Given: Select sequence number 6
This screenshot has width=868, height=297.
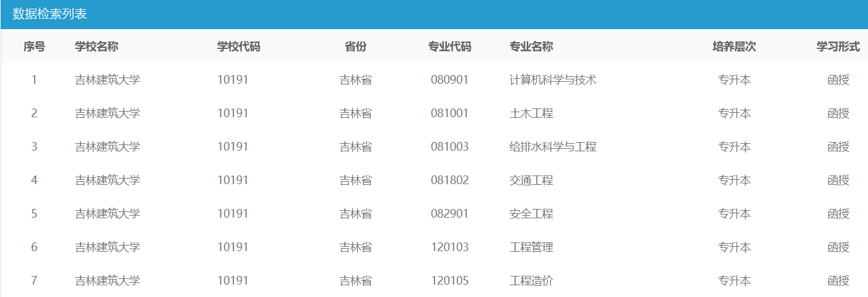Looking at the screenshot, I should click(x=34, y=247).
